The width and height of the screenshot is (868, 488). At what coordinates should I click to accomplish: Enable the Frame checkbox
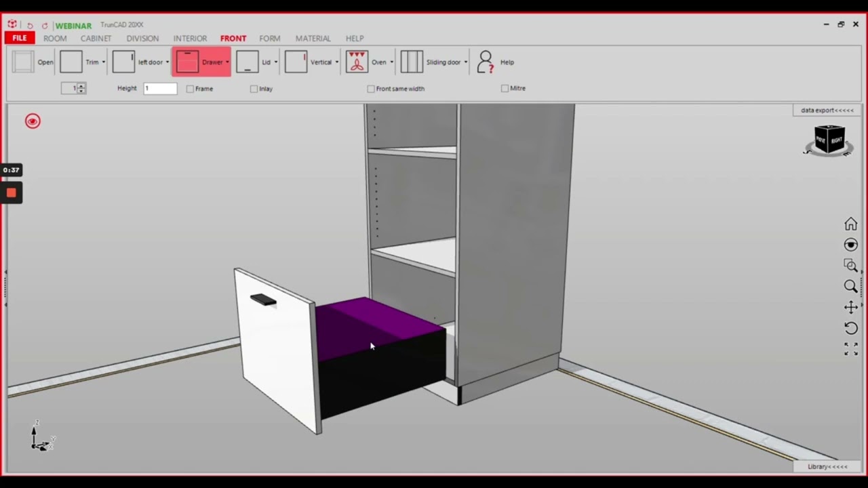190,89
